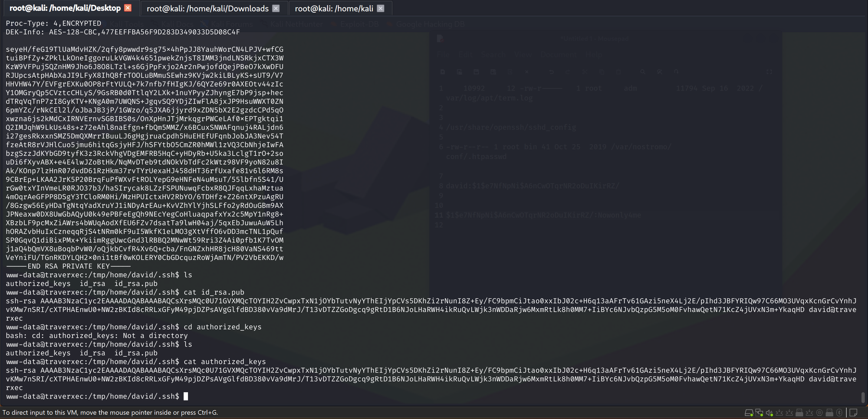Click 'bash: cd: authorized_keys: Not a directory' error
The width and height of the screenshot is (868, 419).
pos(97,336)
